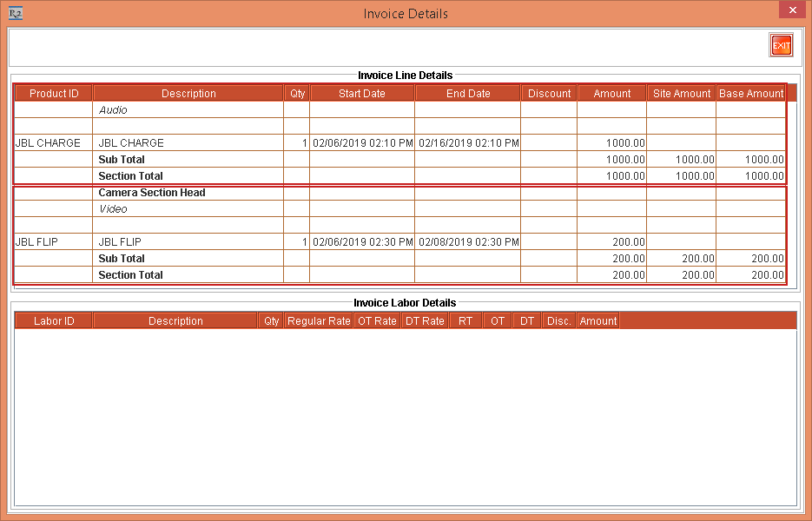The image size is (812, 521).
Task: Select the Discount column header
Action: pyautogui.click(x=549, y=94)
